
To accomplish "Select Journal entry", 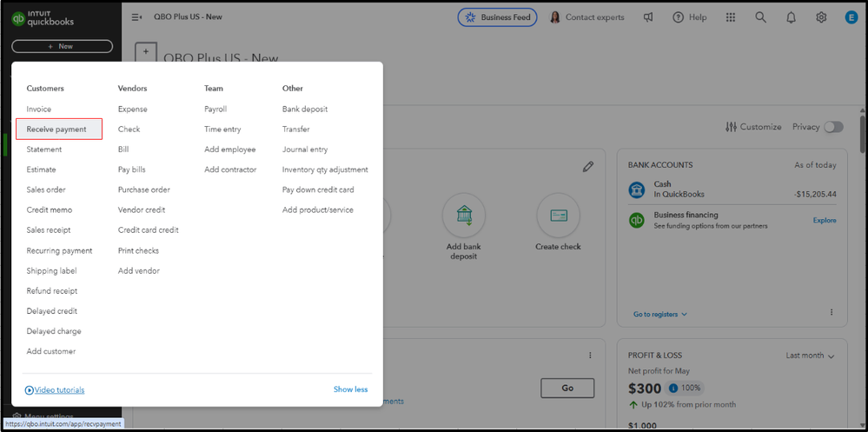I will pos(305,150).
